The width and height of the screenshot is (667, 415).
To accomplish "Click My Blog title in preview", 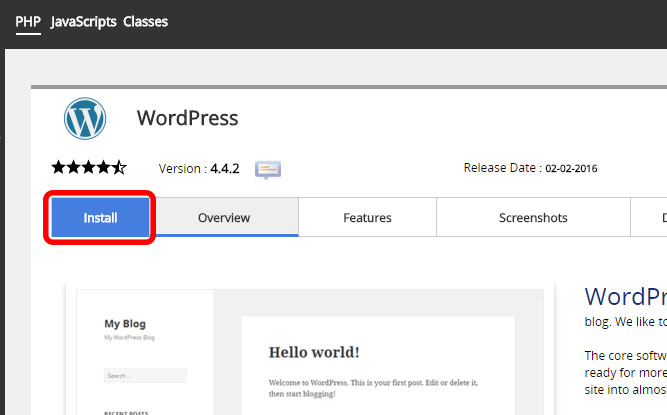I will tap(125, 324).
